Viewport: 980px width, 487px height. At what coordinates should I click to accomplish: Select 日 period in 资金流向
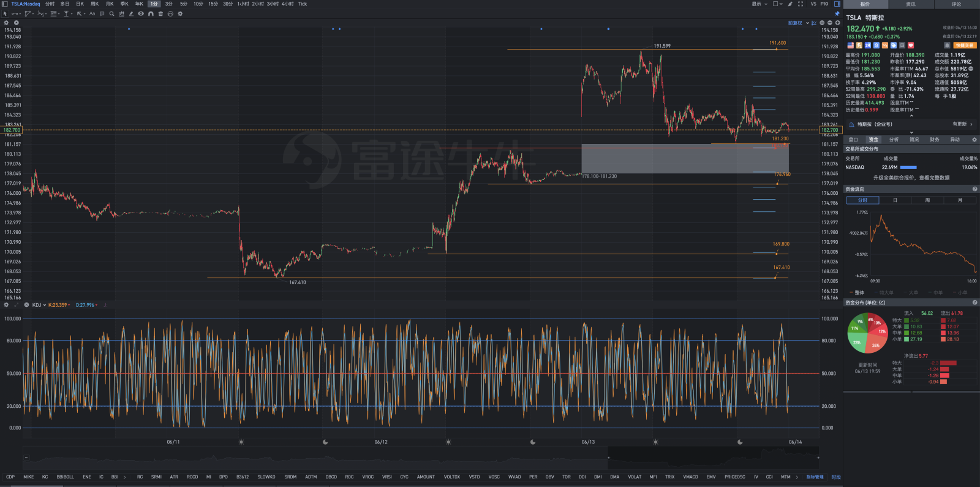point(895,200)
